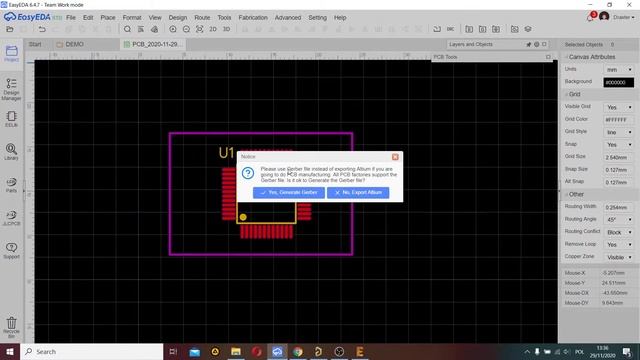Open Chrome from the taskbar
The height and width of the screenshot is (360, 640).
click(298, 351)
